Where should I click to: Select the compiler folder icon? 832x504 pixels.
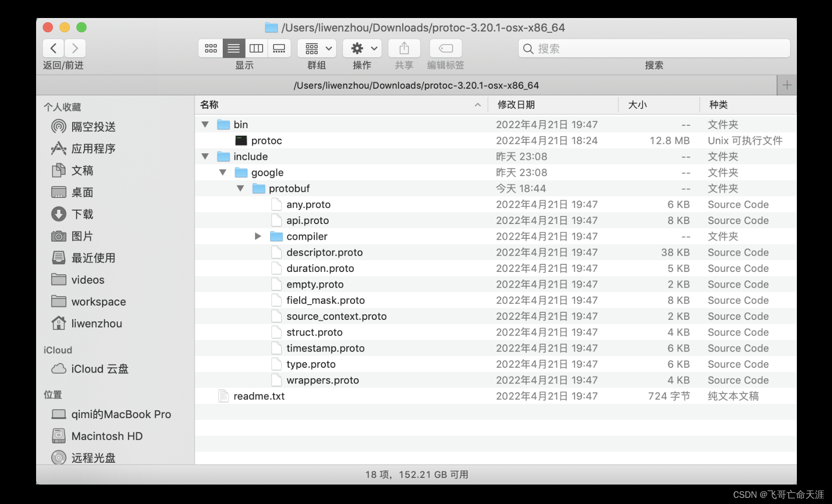(276, 236)
